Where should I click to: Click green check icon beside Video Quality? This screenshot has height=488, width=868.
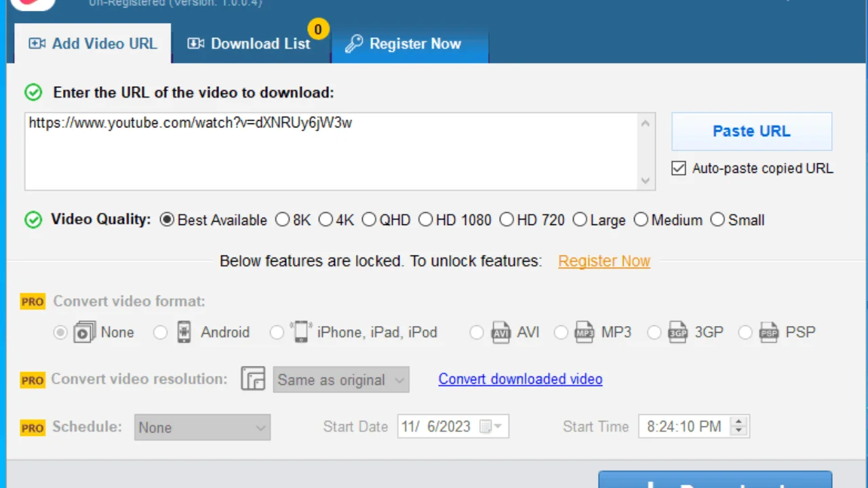[x=33, y=220]
